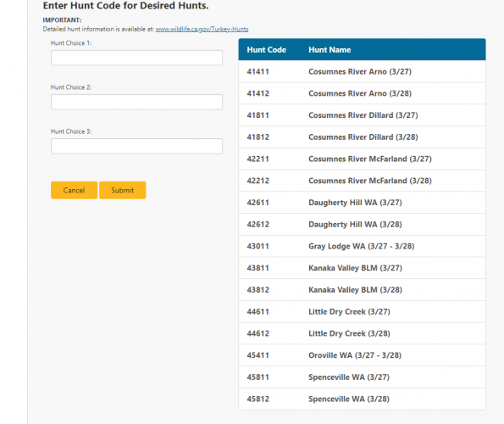
Task: Select the Oroville WA (3/27 - 3/28) row
Action: (x=362, y=355)
